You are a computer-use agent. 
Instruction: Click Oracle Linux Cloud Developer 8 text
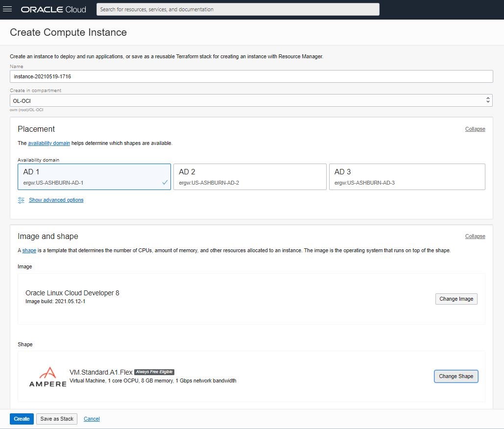72,293
